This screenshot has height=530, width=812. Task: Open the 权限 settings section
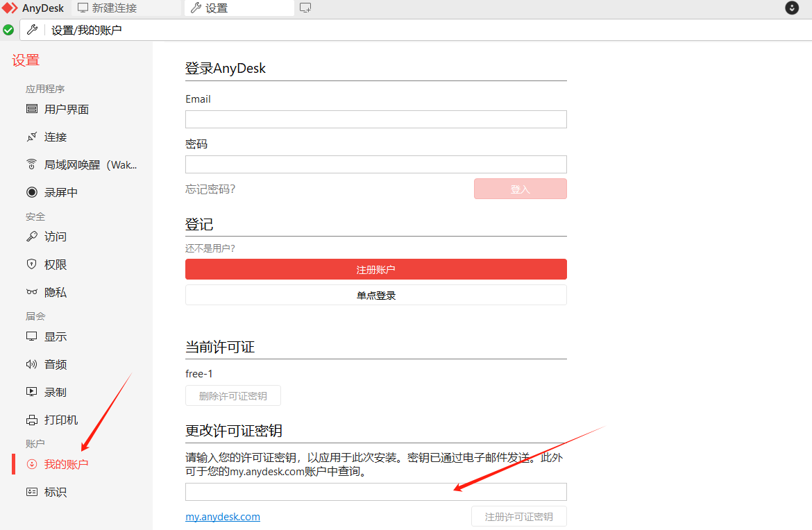point(56,264)
